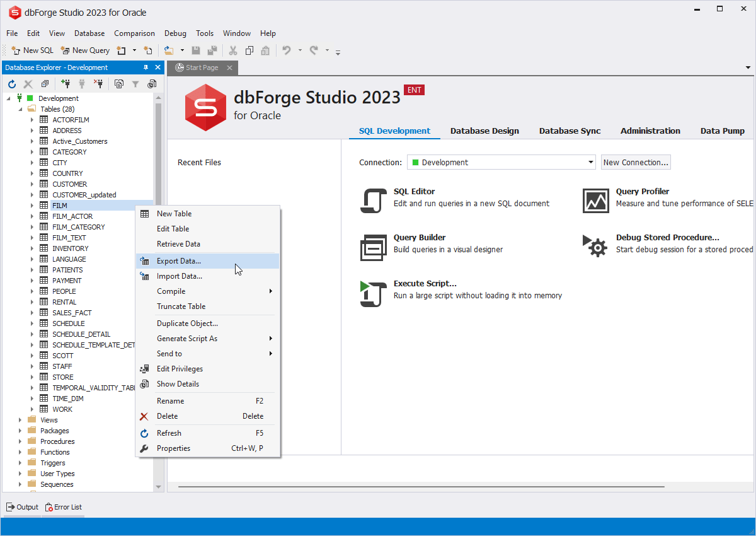Select Export Data... from context menu
756x536 pixels.
coord(208,261)
